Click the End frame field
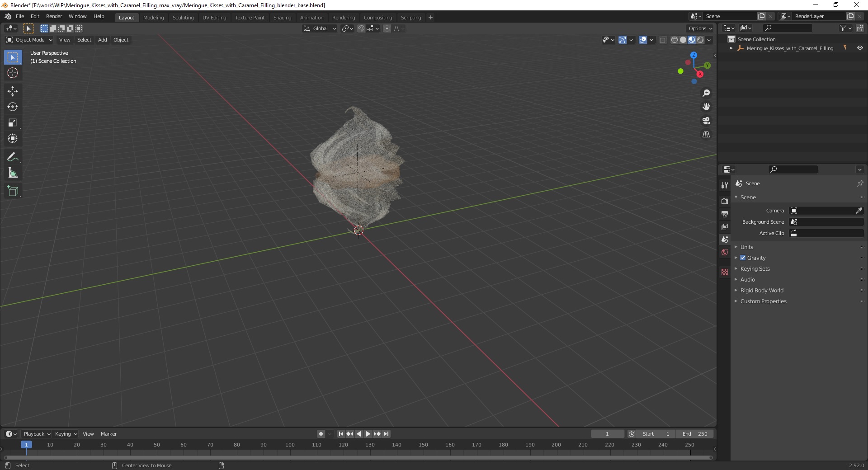This screenshot has width=868, height=470. click(695, 434)
